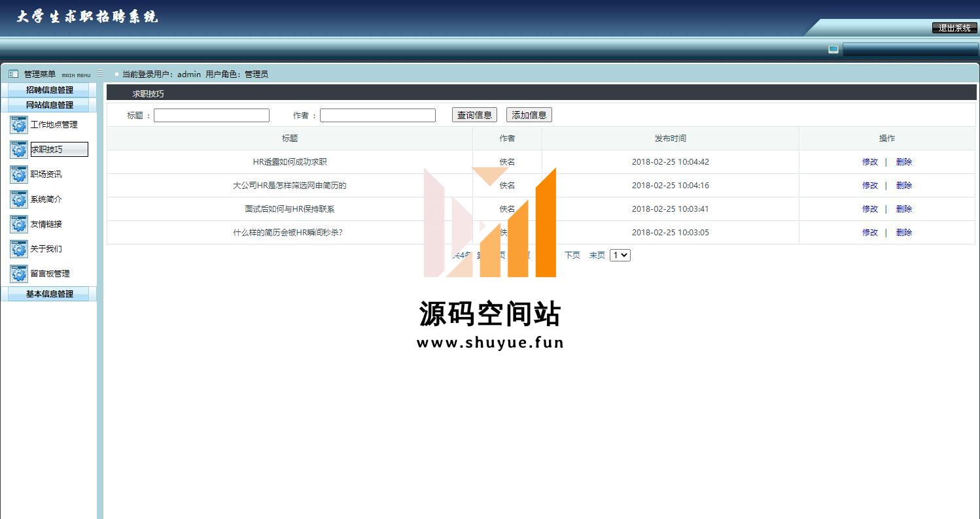The height and width of the screenshot is (519, 980).
Task: Click 删除 for HR透露如何成功求职
Action: pos(904,161)
